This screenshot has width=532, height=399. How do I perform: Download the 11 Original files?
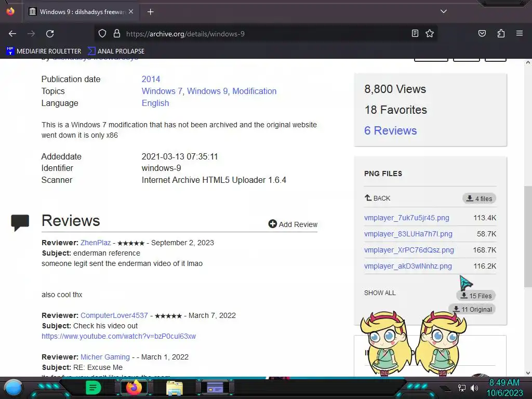tap(472, 310)
